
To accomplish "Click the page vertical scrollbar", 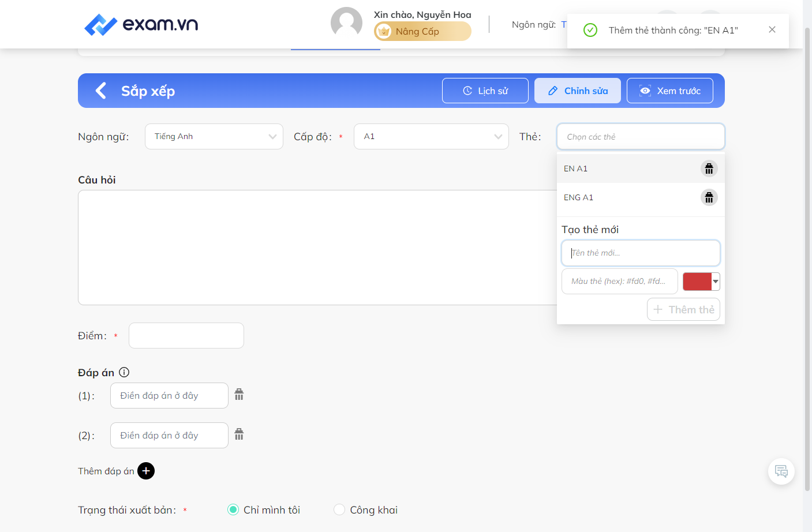I will [x=807, y=260].
